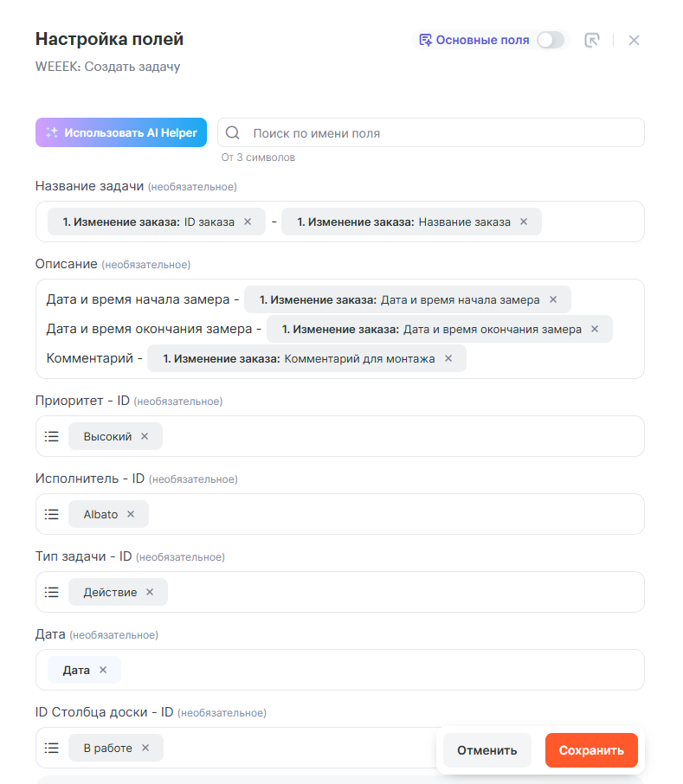Open the Исполнитель list options icon

click(52, 514)
